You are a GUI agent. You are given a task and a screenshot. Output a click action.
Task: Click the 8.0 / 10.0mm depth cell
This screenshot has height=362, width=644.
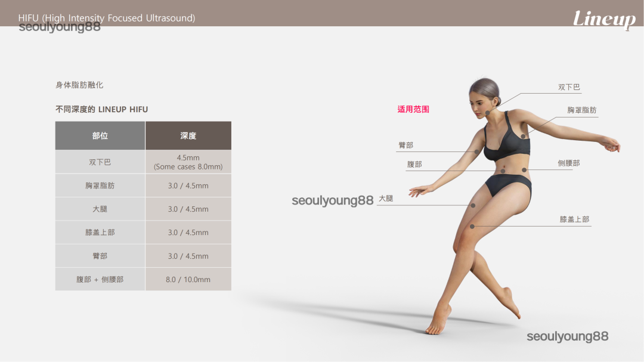pyautogui.click(x=188, y=280)
